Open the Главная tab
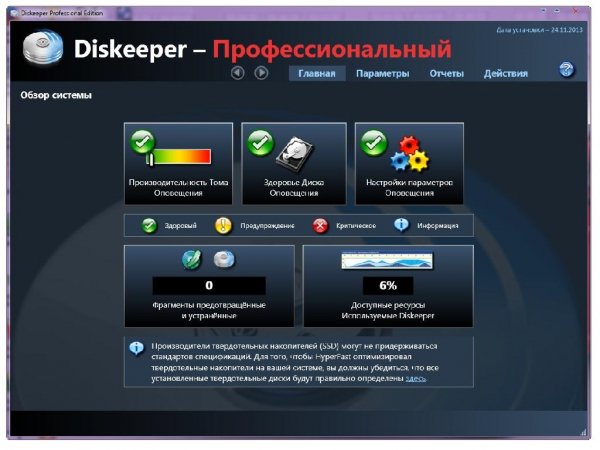The width and height of the screenshot is (600, 450). [x=317, y=73]
